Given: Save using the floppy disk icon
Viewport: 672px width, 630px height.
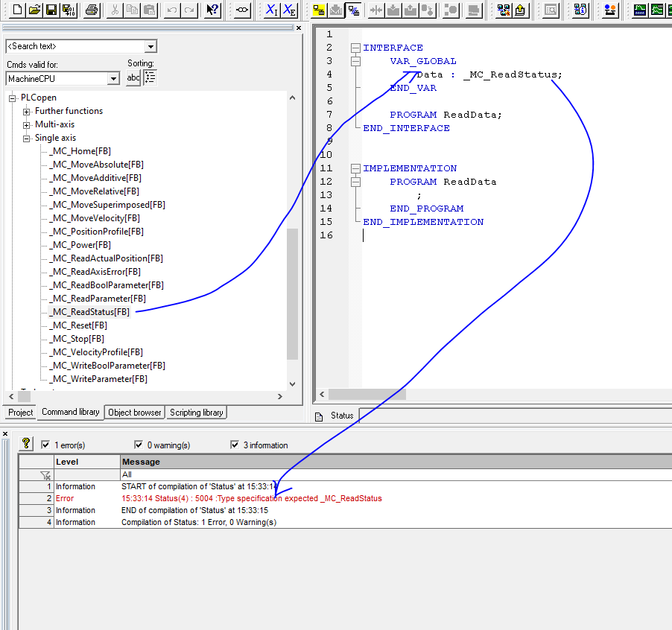Looking at the screenshot, I should (51, 10).
